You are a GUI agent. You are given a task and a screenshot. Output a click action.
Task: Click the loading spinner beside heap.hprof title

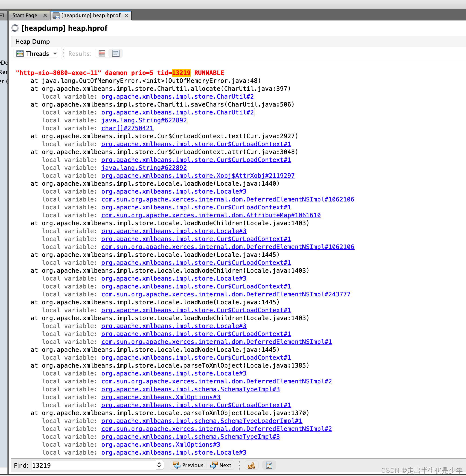click(15, 28)
